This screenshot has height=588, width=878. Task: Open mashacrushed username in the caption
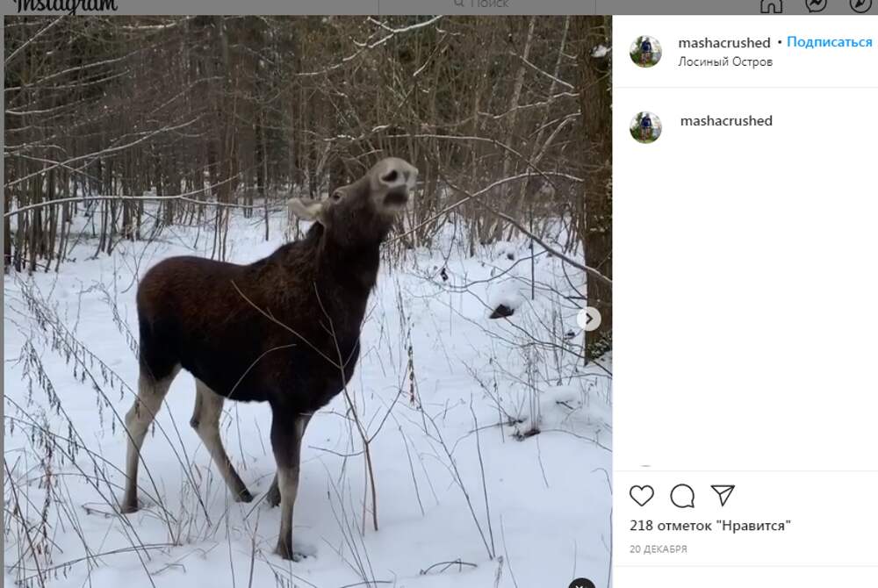click(x=726, y=121)
